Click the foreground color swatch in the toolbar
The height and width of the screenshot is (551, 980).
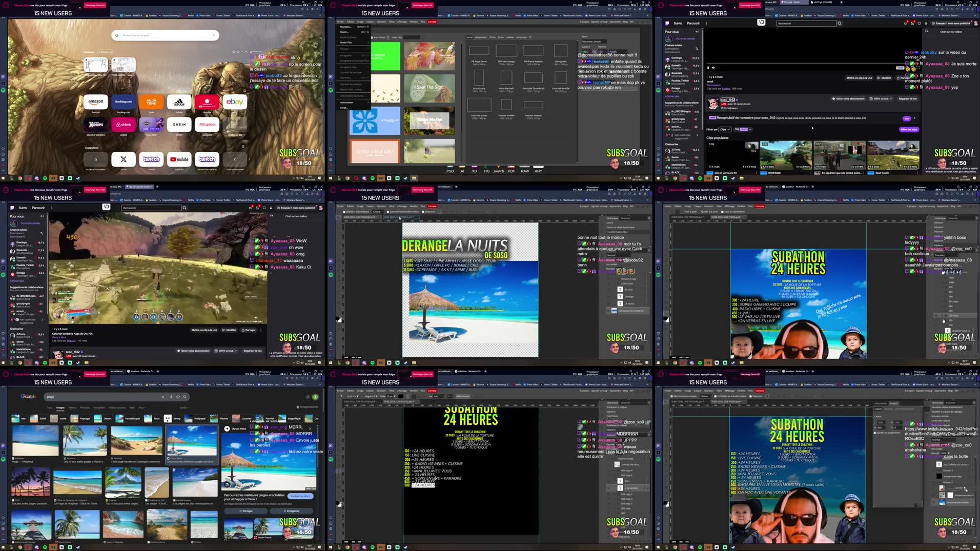click(338, 318)
